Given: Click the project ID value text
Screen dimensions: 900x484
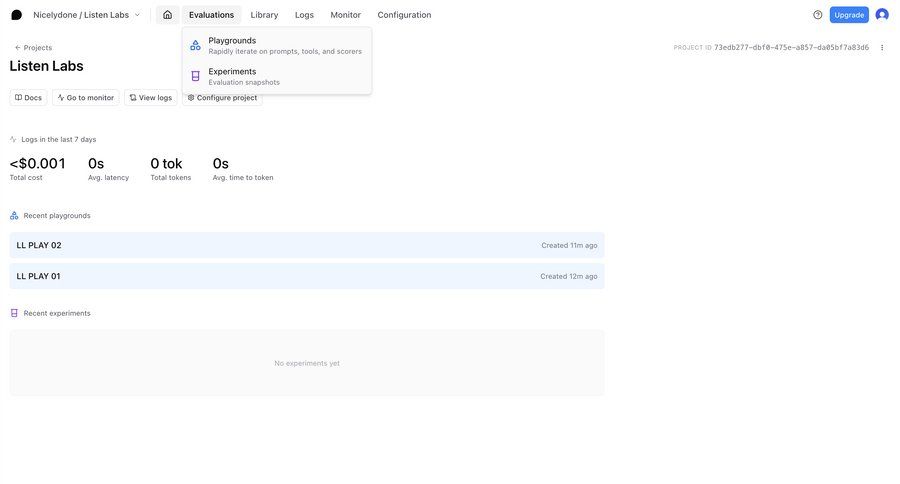Looking at the screenshot, I should pyautogui.click(x=791, y=48).
